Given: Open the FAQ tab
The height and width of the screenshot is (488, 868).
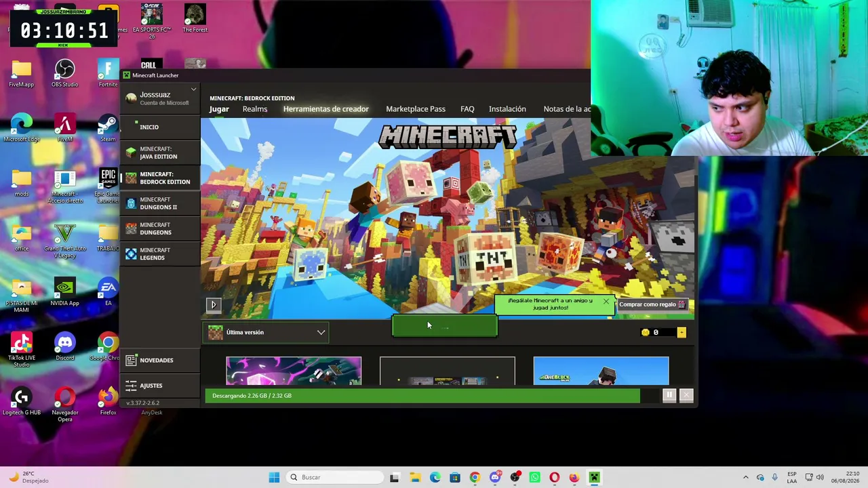Looking at the screenshot, I should click(x=467, y=109).
